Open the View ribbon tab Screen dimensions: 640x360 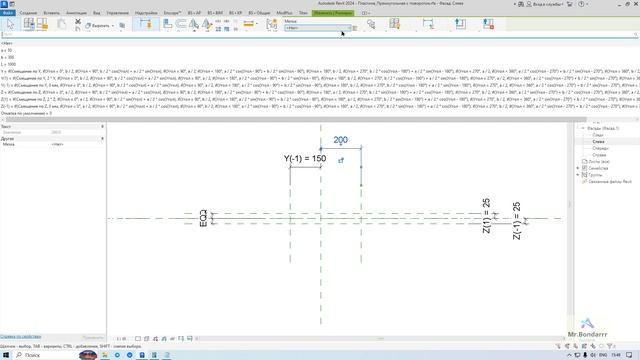pos(96,13)
